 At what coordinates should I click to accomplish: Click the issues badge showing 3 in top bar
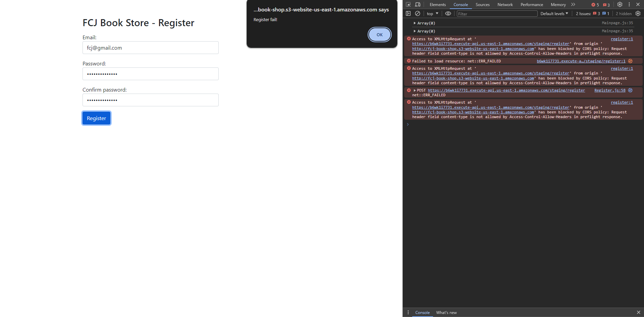[x=606, y=5]
